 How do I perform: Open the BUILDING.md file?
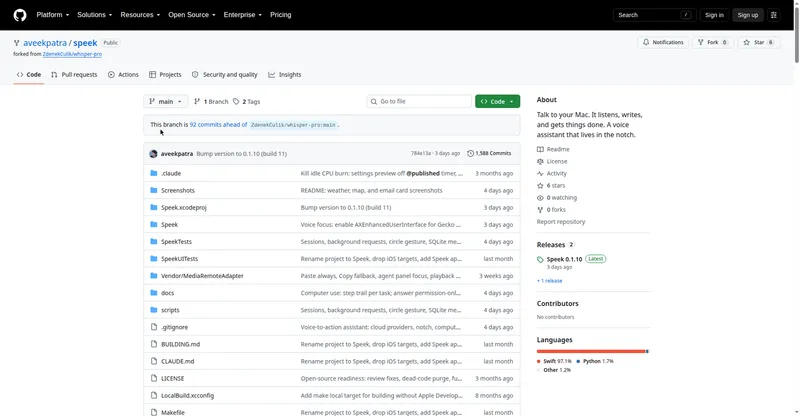pos(181,344)
